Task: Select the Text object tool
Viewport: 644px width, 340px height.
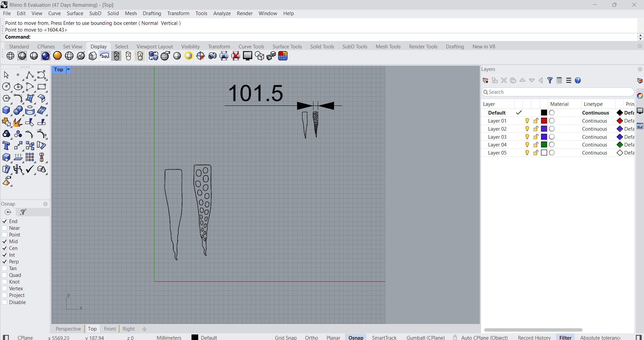Action: 6,145
